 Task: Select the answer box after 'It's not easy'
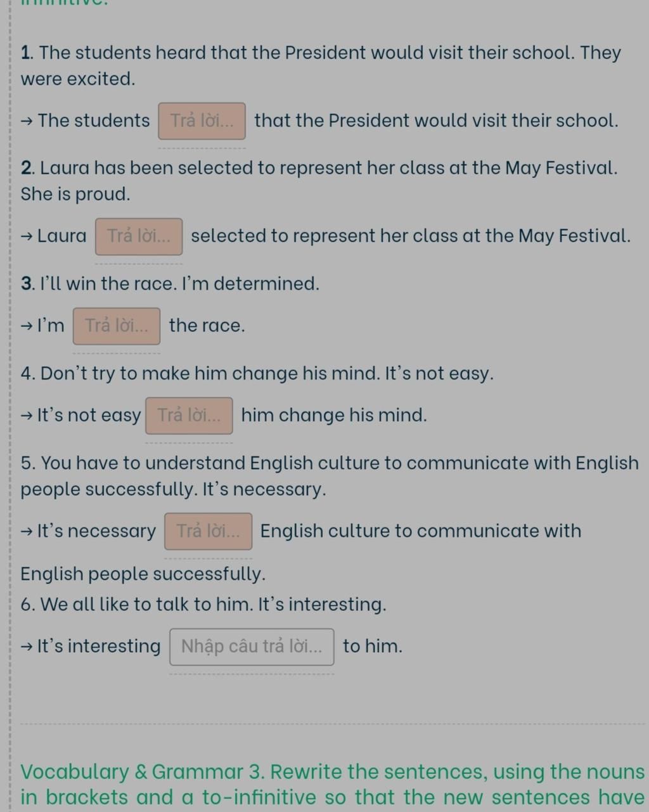(189, 416)
